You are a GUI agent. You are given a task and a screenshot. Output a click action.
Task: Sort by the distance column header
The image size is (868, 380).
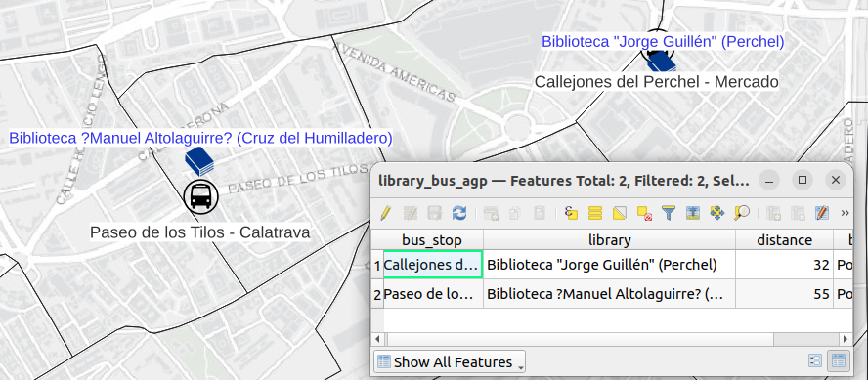tap(784, 240)
